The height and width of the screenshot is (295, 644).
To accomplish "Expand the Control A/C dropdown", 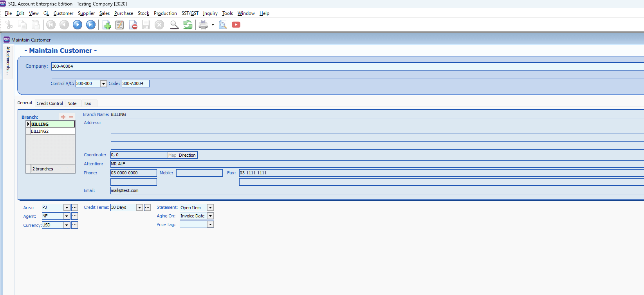I will coord(103,83).
